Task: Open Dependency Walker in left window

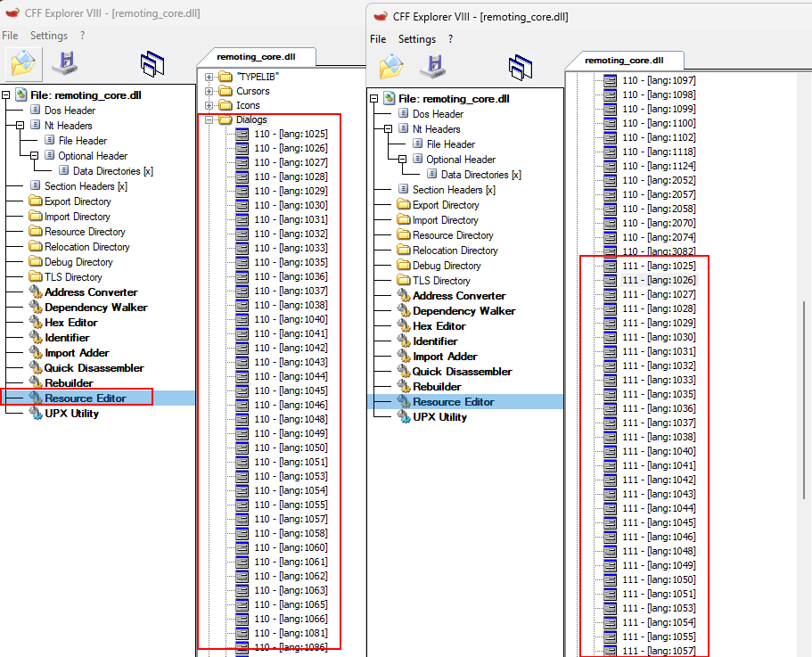Action: coord(95,307)
